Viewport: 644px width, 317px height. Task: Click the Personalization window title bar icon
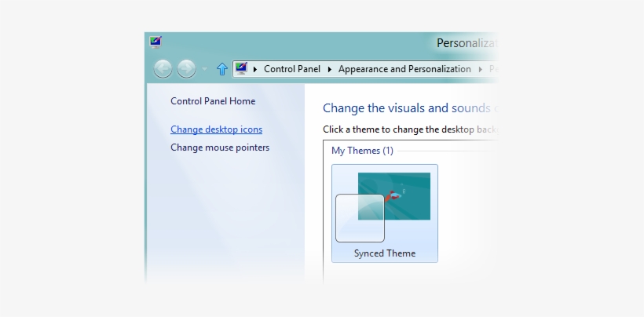[x=156, y=42]
